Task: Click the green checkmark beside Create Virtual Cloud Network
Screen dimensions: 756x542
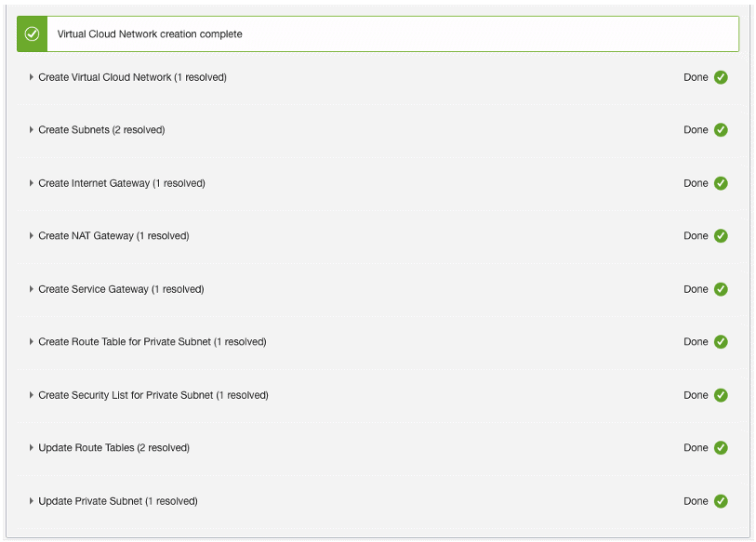Action: pyautogui.click(x=721, y=77)
